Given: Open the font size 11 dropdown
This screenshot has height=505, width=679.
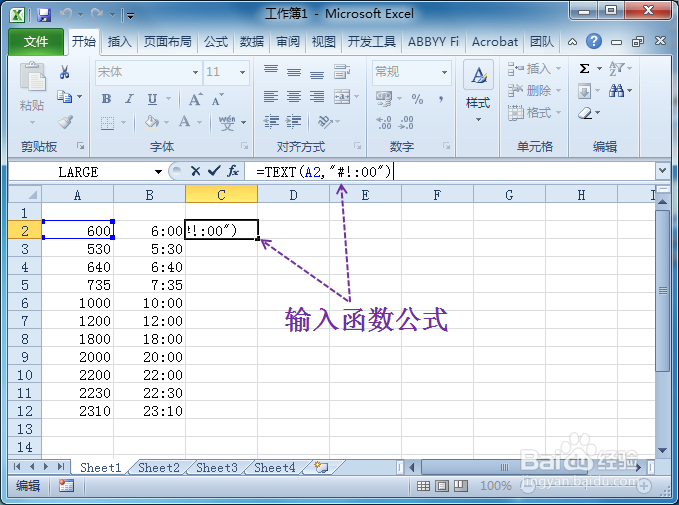Looking at the screenshot, I should click(242, 72).
